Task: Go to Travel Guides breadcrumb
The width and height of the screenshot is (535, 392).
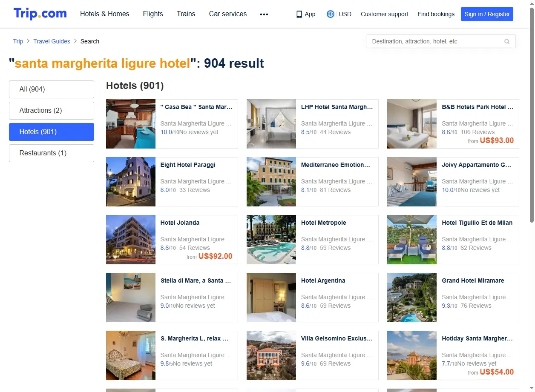Action: point(52,41)
